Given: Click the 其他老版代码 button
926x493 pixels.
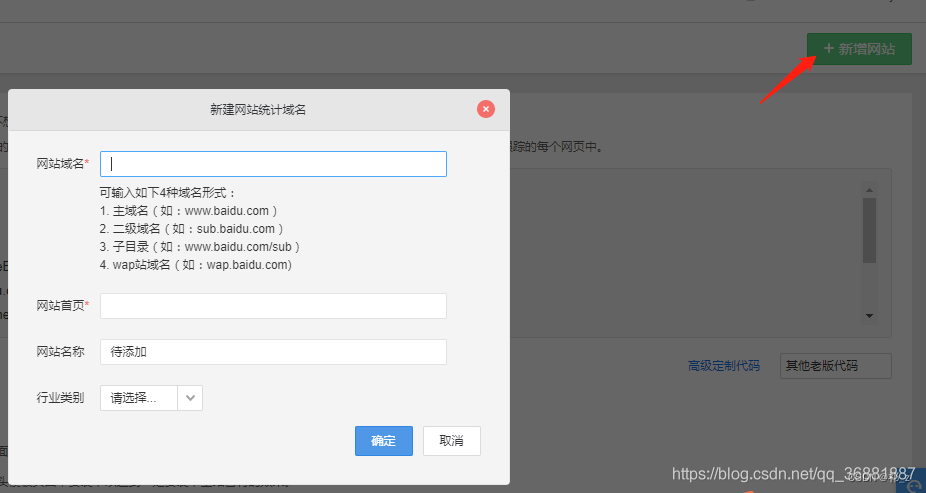Looking at the screenshot, I should tap(835, 366).
